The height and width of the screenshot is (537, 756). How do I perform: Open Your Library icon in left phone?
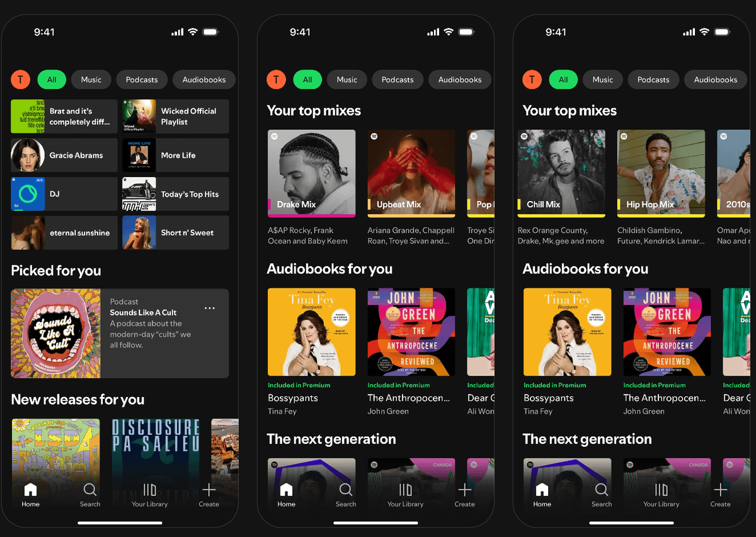(150, 490)
